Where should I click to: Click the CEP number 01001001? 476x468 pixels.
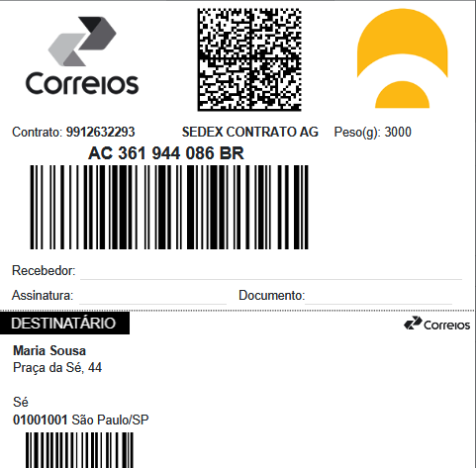click(x=41, y=420)
